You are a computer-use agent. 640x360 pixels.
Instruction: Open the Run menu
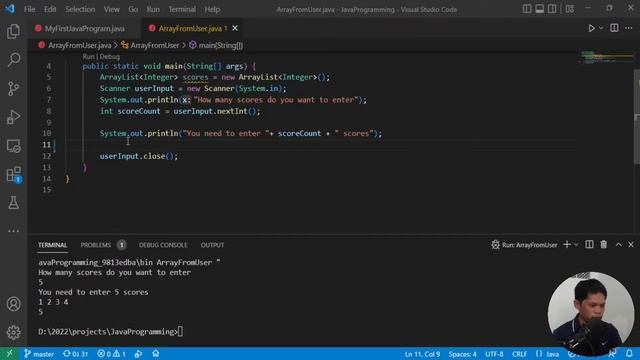point(153,9)
